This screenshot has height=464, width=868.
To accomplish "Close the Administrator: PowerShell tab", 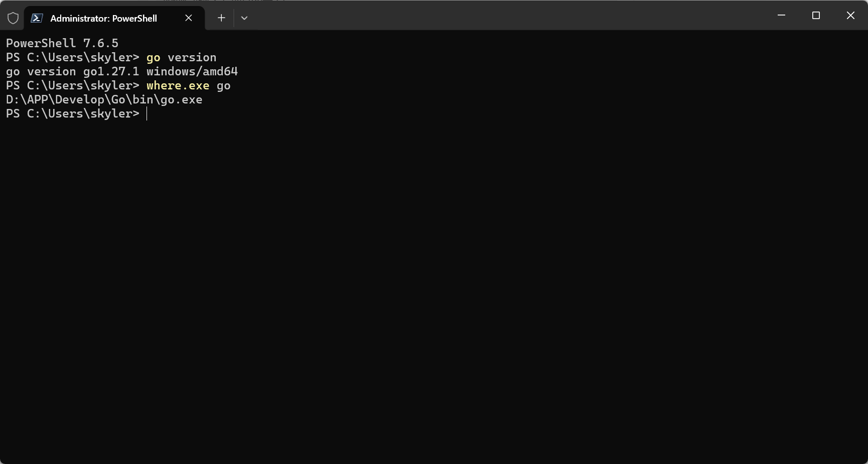I will [189, 18].
